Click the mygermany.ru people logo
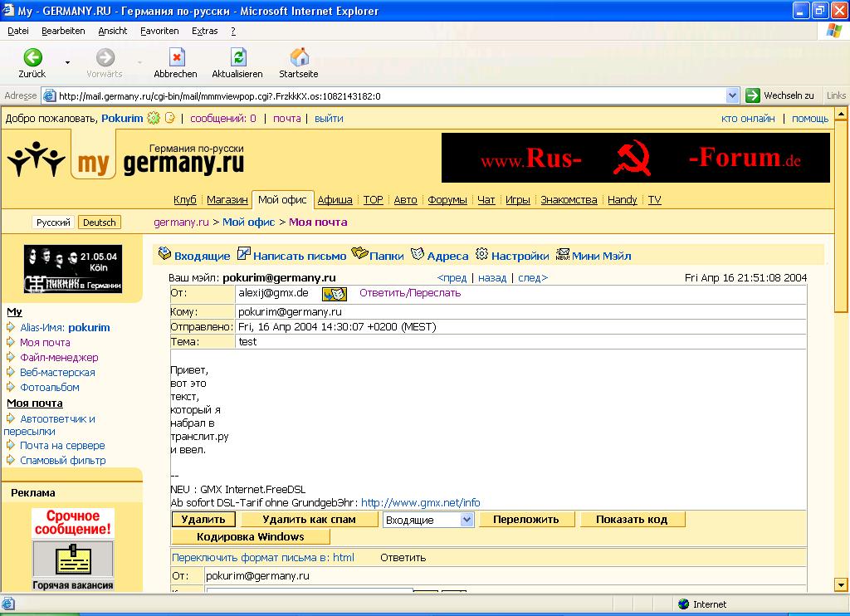The image size is (850, 616). coord(37,159)
